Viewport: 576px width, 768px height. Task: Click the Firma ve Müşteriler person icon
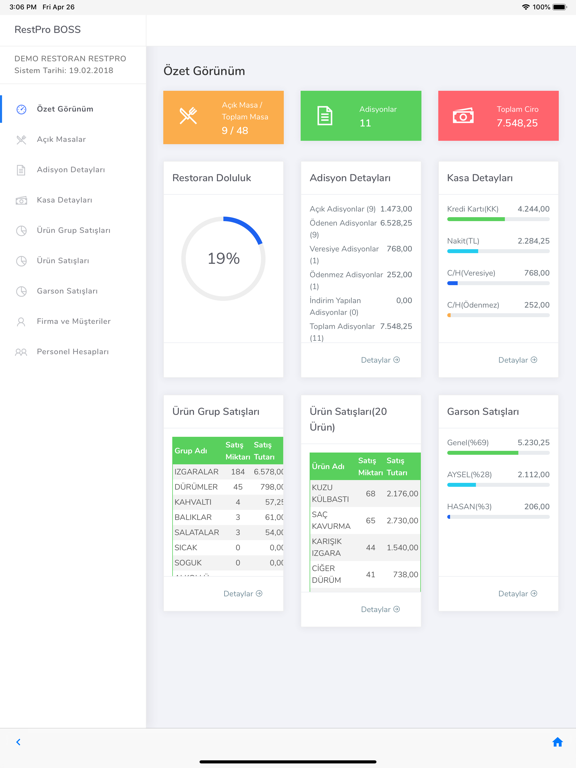[21, 322]
